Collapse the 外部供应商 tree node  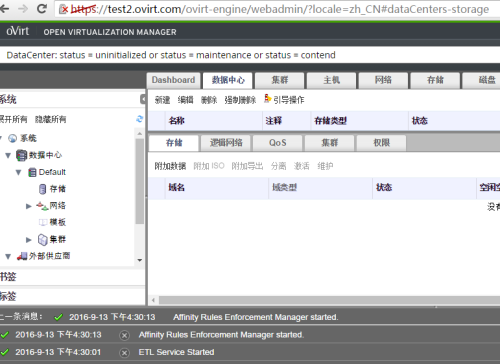point(8,257)
